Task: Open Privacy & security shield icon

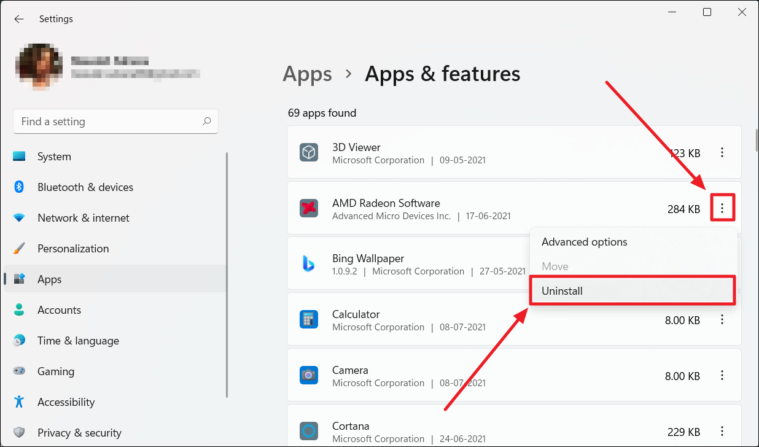Action: pos(19,432)
